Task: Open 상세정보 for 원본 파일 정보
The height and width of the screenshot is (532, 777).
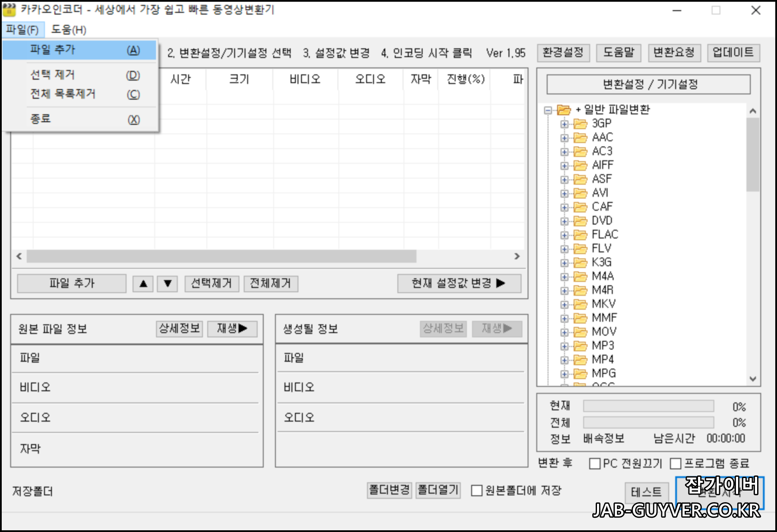Action: click(x=179, y=329)
